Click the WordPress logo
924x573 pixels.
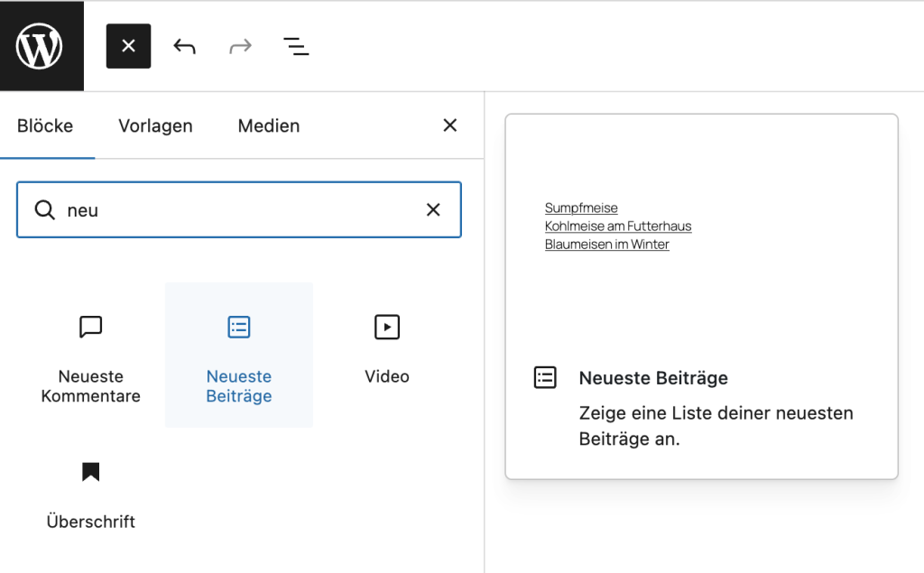click(x=40, y=45)
